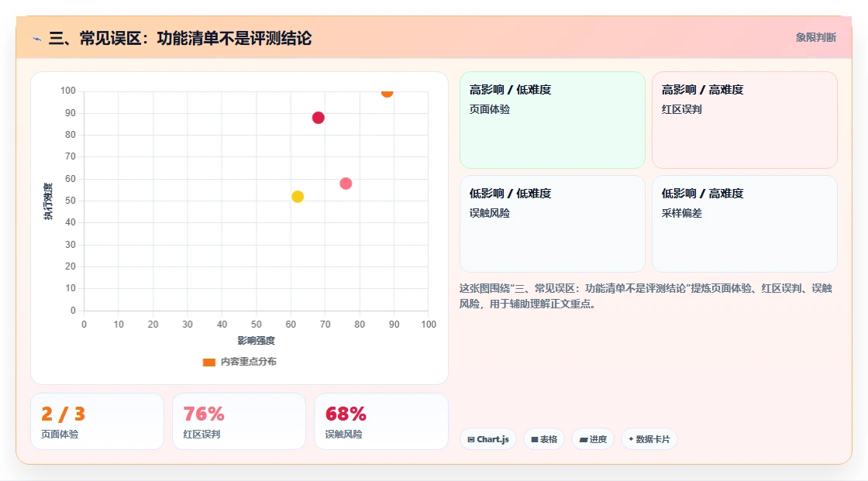Click the 误触风险 text in quadrant card
This screenshot has width=868, height=481.
(x=490, y=213)
